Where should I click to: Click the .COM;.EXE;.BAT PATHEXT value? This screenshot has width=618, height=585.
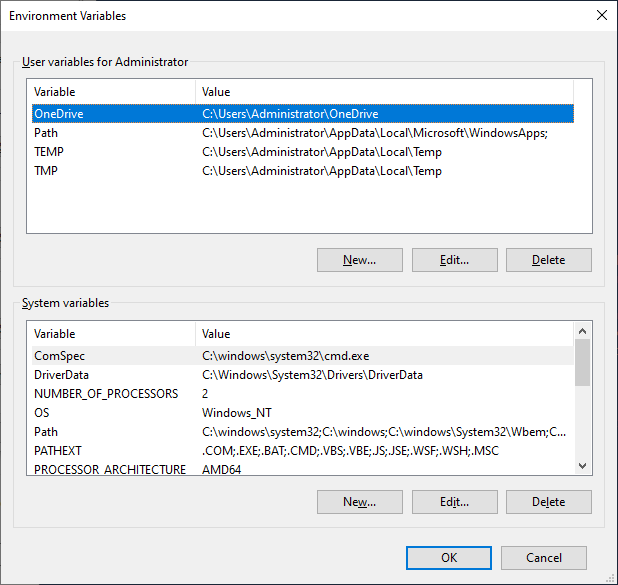click(350, 451)
